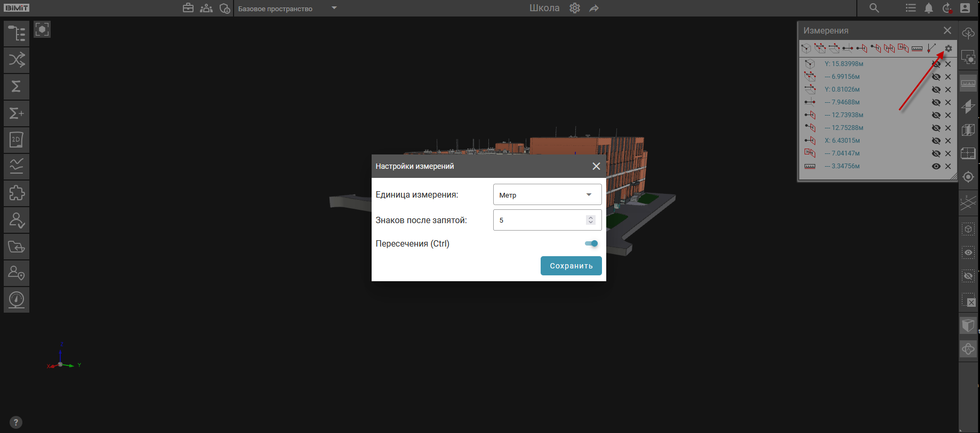Click the Знаков после запятой number field
Viewport: 980px width, 433px height.
(x=539, y=220)
